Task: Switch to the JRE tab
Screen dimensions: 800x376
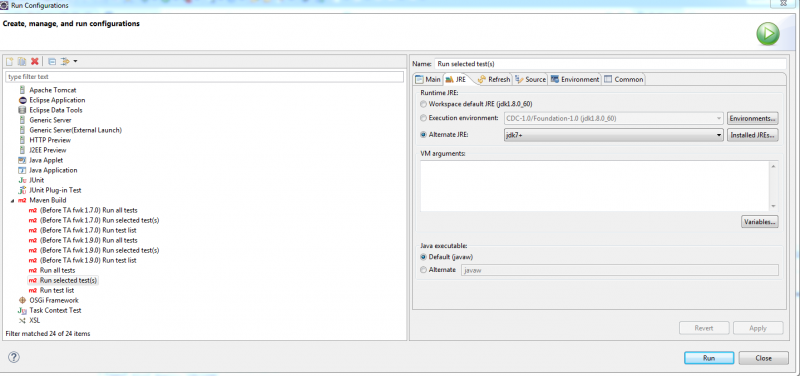Action: 456,80
